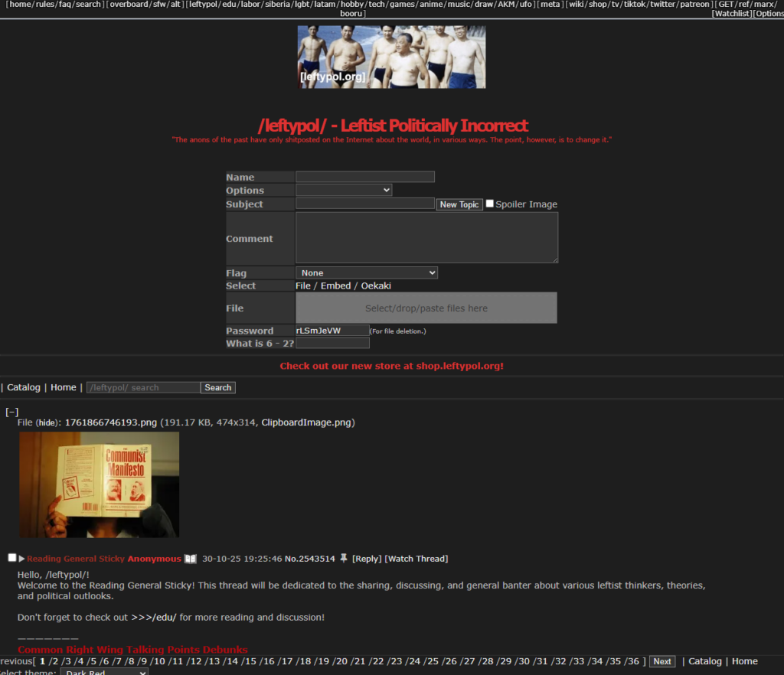This screenshot has width=784, height=675.
Task: Open the Communist Manifesto thumbnail image
Action: click(x=99, y=484)
